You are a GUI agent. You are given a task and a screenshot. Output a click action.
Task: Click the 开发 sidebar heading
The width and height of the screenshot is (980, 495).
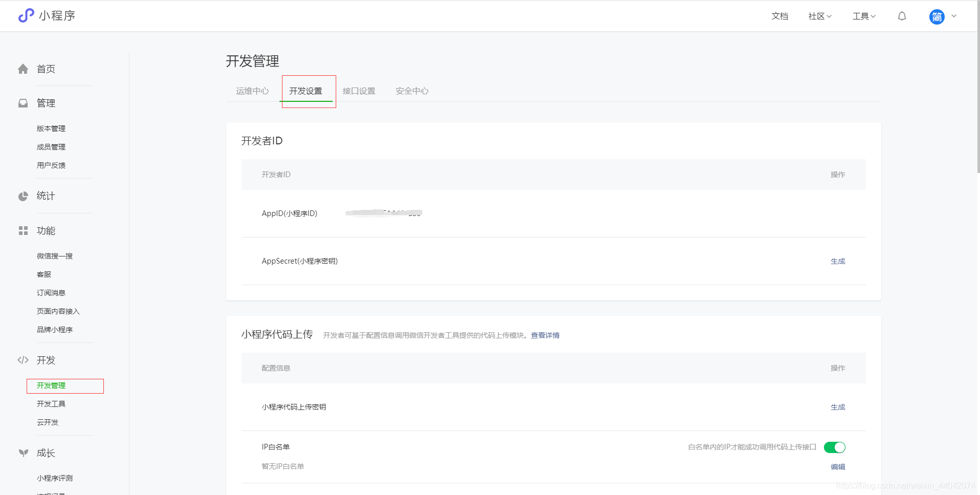46,360
